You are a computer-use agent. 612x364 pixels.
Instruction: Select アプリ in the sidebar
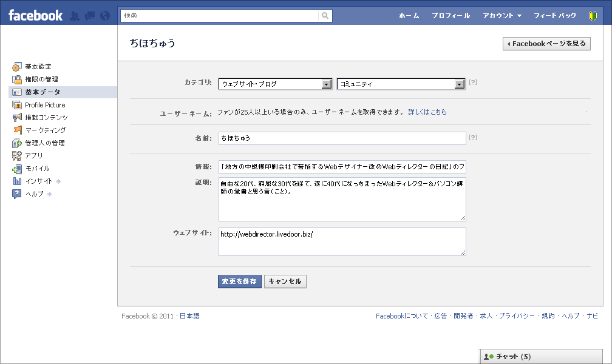pos(34,156)
